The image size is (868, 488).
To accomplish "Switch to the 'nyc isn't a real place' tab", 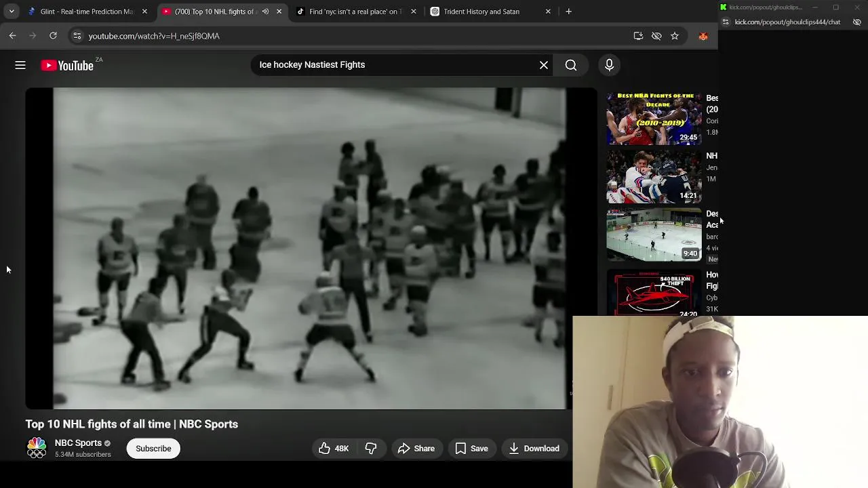I will tap(355, 12).
